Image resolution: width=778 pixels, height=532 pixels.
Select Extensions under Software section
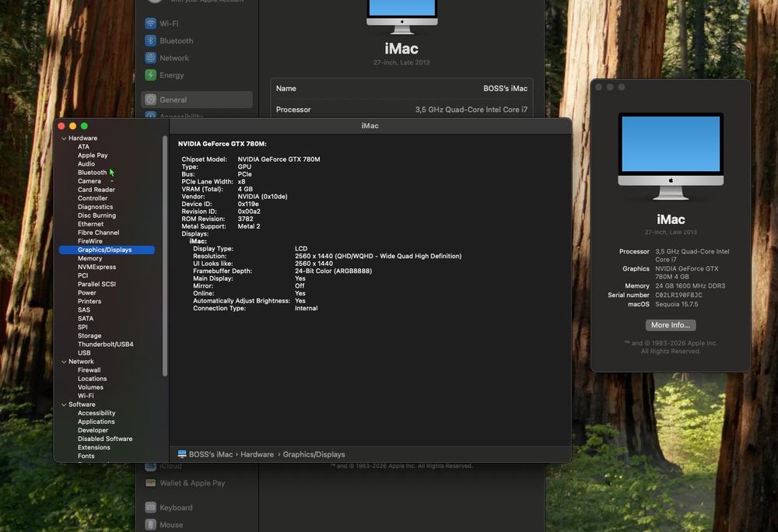pos(94,447)
